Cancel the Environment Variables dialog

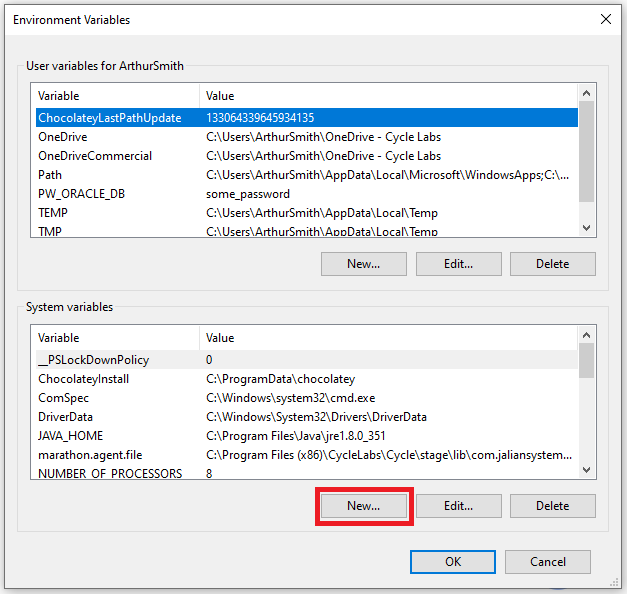[548, 562]
